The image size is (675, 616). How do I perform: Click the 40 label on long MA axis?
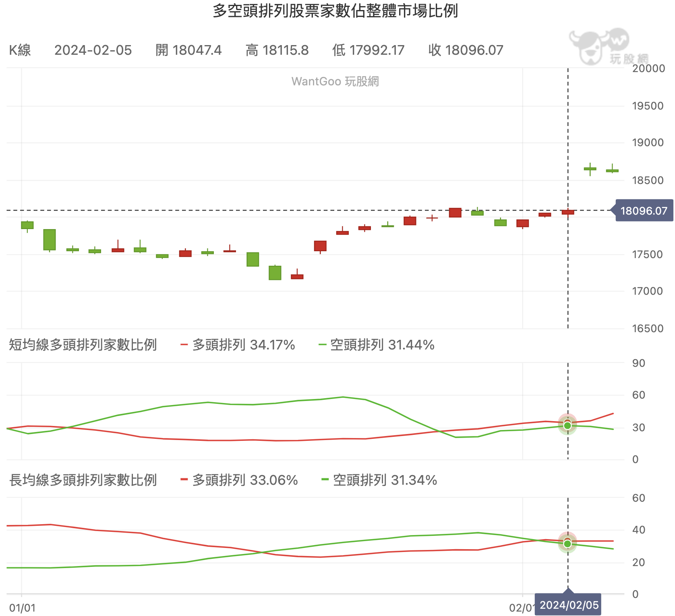click(x=639, y=530)
